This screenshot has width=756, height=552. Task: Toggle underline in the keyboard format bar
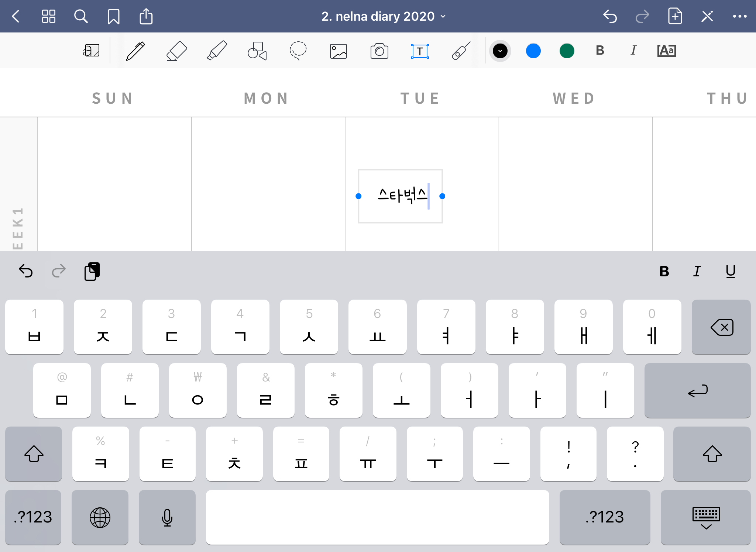[731, 272]
